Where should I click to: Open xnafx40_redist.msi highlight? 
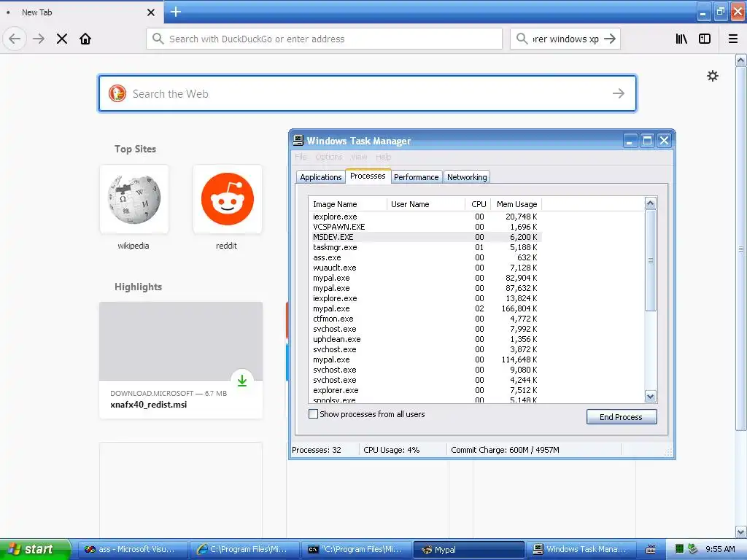point(181,360)
